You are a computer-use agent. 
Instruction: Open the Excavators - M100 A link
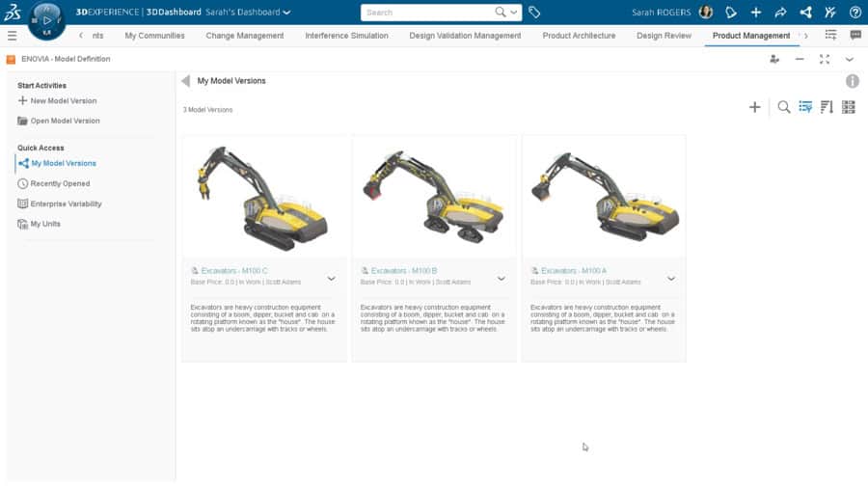point(574,271)
